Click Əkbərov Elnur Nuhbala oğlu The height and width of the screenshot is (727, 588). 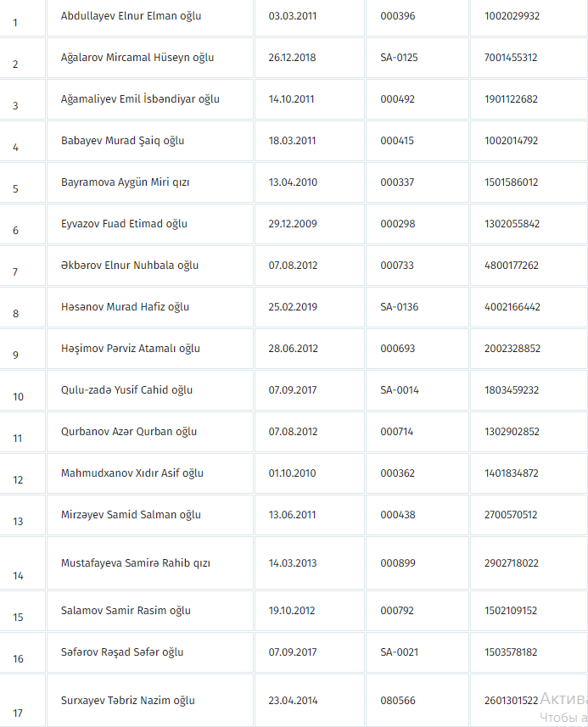[x=130, y=266]
